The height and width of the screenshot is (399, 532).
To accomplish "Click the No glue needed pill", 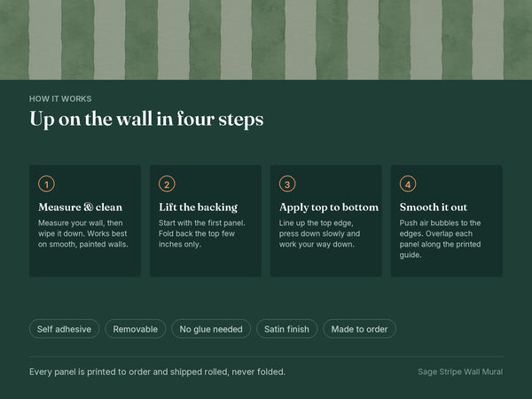I will (211, 329).
